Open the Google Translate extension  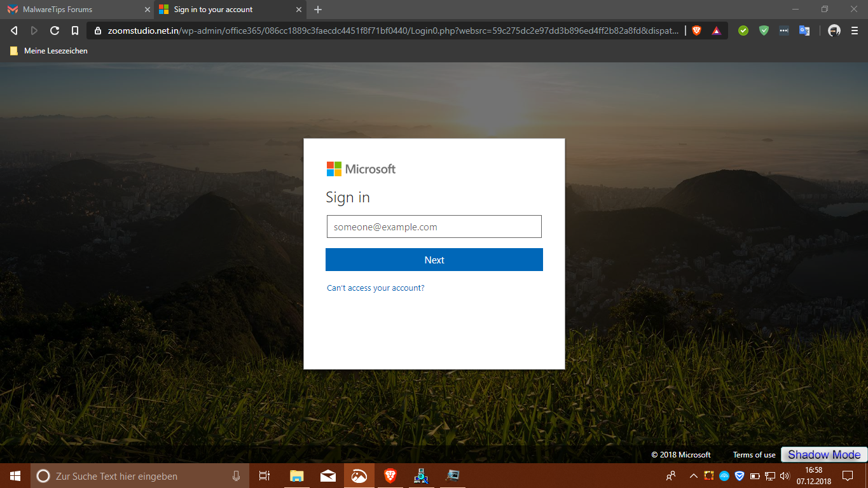coord(804,31)
